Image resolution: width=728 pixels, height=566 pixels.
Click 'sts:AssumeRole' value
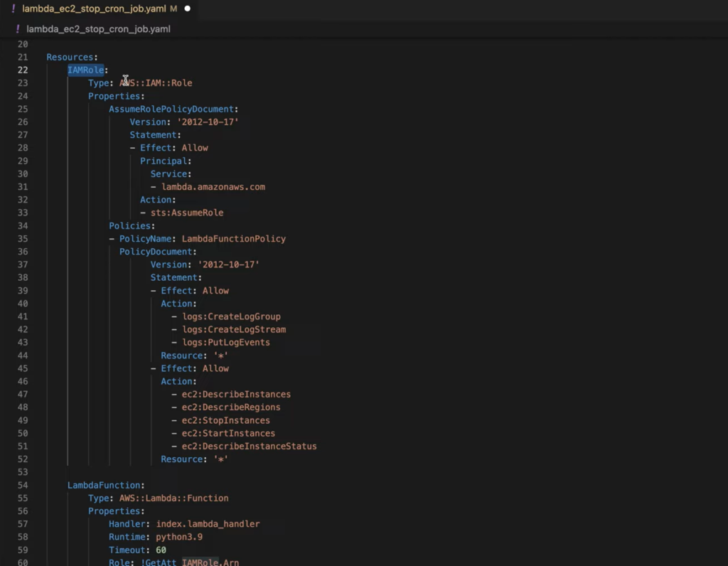(187, 213)
